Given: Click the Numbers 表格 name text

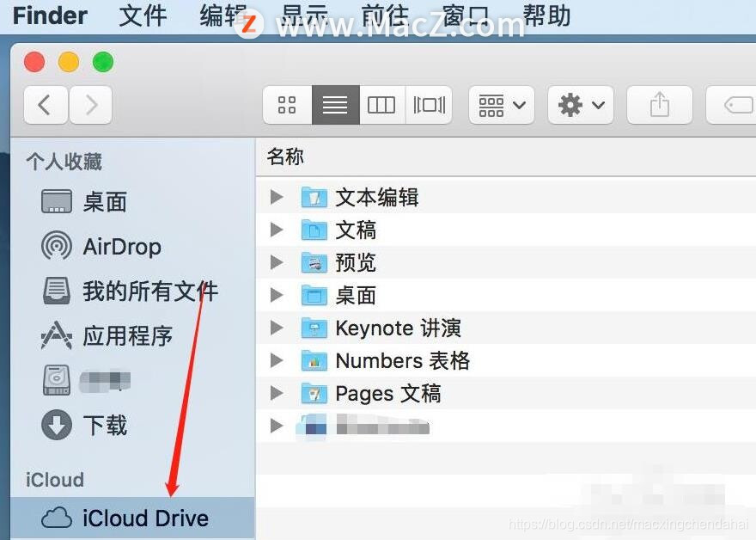Looking at the screenshot, I should pyautogui.click(x=403, y=361).
